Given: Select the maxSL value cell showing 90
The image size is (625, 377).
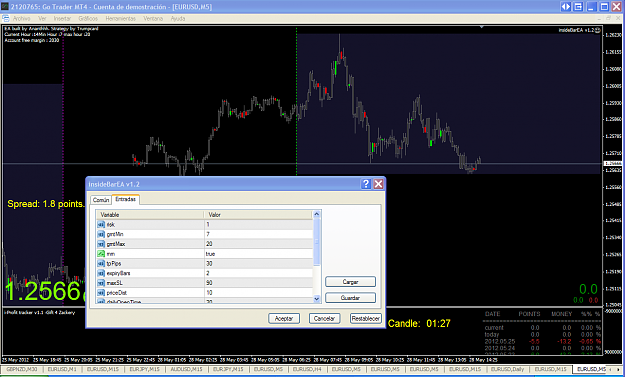Looking at the screenshot, I should (258, 283).
